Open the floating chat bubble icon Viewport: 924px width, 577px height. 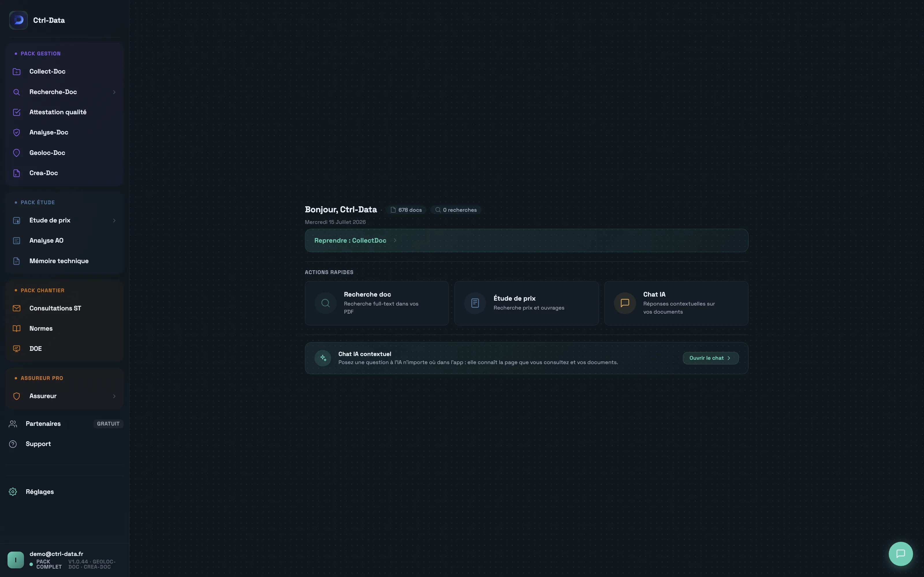click(900, 553)
